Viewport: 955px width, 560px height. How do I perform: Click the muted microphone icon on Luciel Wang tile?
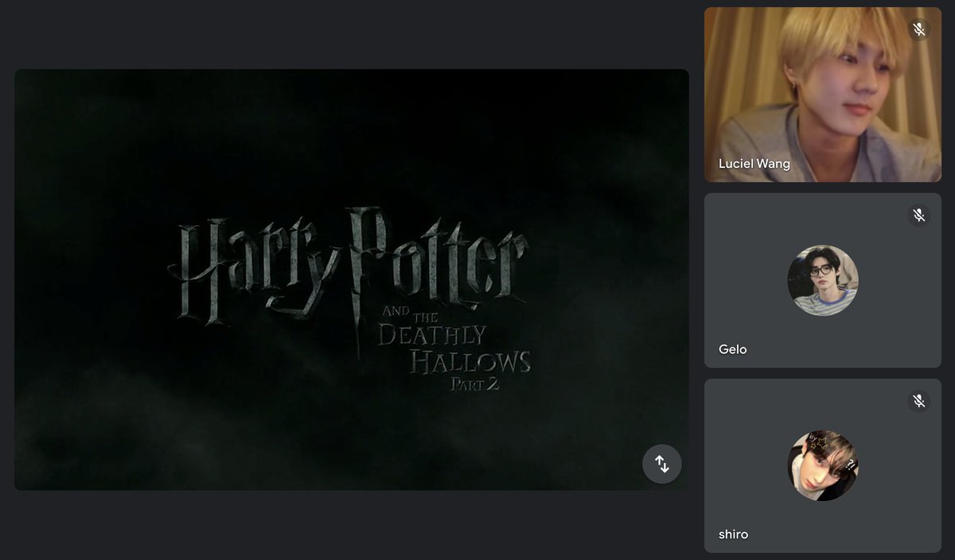(919, 29)
